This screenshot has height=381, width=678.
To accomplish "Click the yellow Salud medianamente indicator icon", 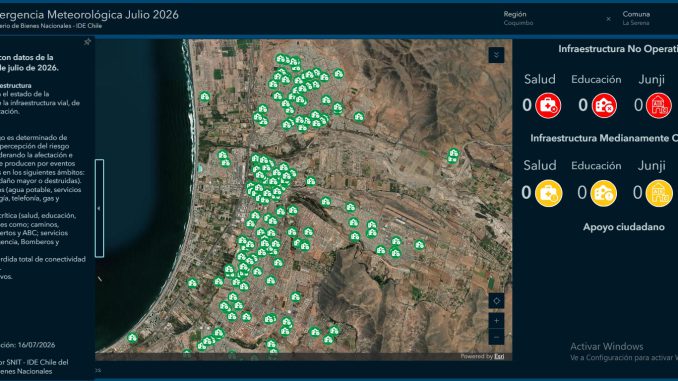I will [x=548, y=193].
